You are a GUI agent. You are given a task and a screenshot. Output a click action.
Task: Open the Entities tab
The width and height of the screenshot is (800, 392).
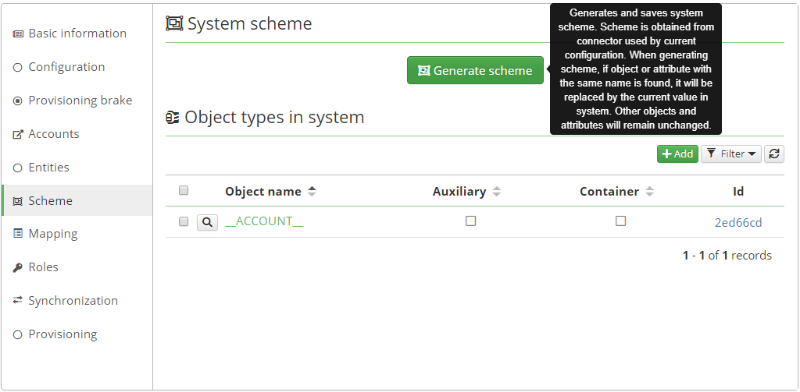77,167
